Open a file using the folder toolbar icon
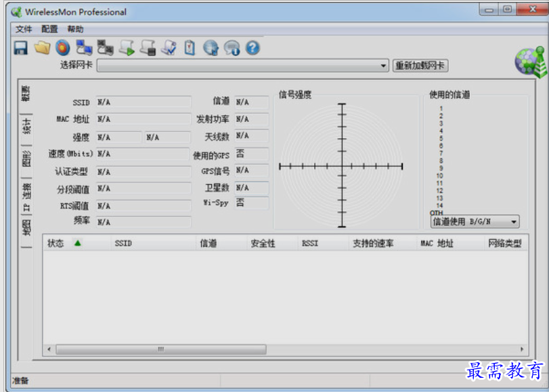The width and height of the screenshot is (549, 392). coord(41,48)
